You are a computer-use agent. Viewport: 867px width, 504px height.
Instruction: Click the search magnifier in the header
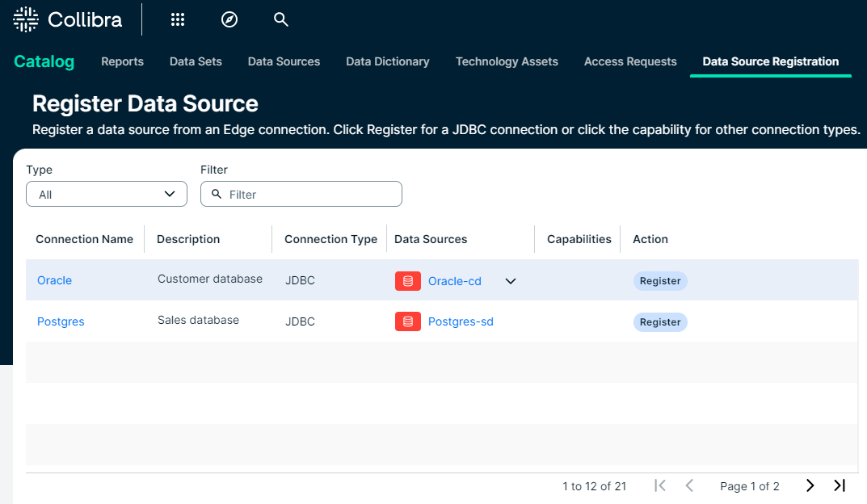(281, 19)
